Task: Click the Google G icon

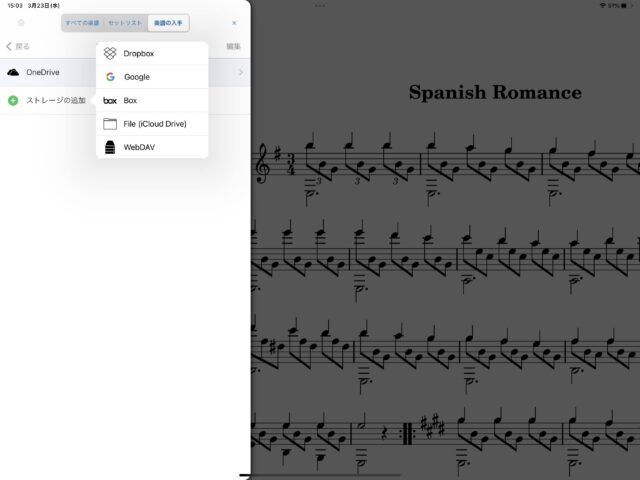Action: pos(110,77)
